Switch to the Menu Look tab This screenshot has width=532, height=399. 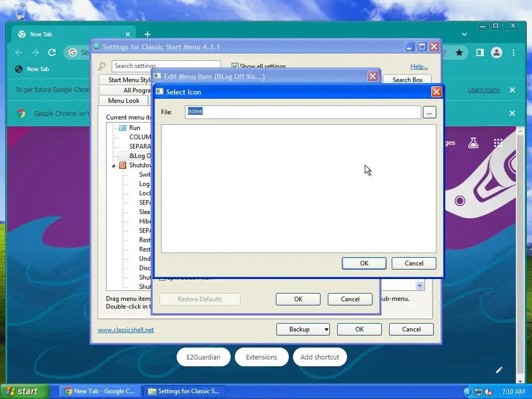(x=124, y=100)
